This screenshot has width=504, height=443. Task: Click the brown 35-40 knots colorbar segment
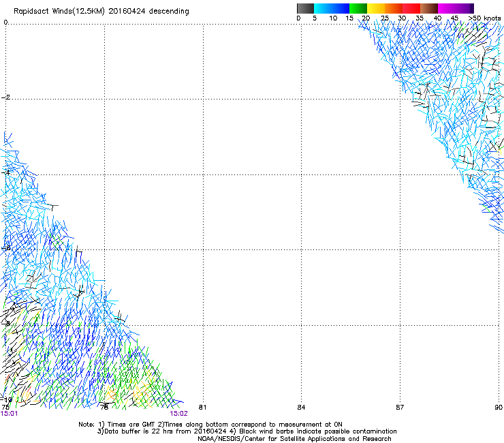click(x=429, y=8)
